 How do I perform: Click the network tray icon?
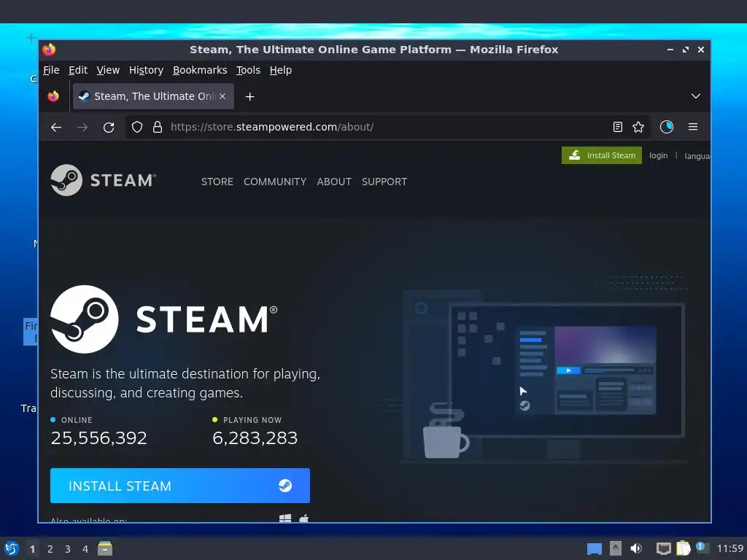coord(663,548)
